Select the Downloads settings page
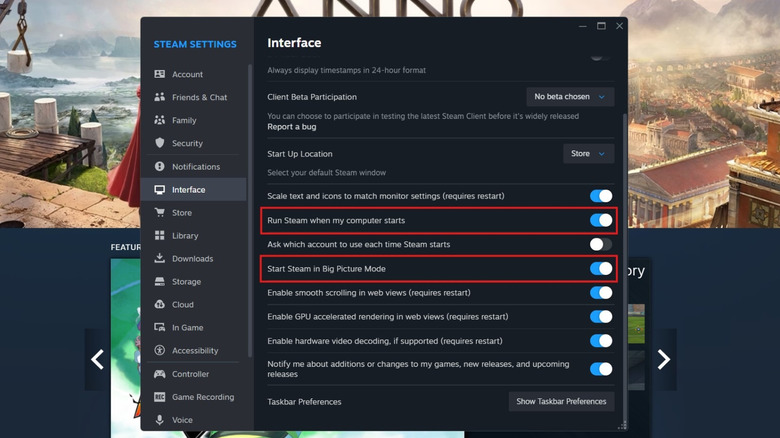Screen dimensions: 780x438 pos(194,258)
